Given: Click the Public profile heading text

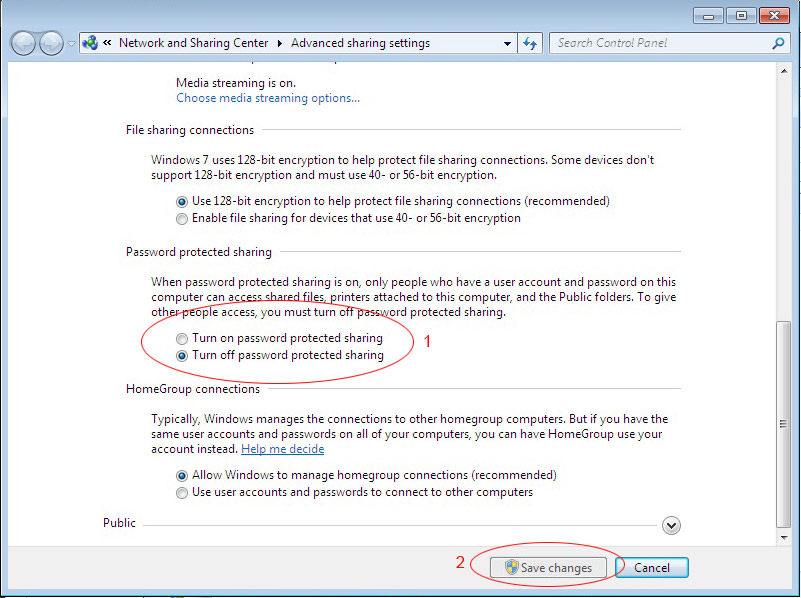Looking at the screenshot, I should (120, 523).
